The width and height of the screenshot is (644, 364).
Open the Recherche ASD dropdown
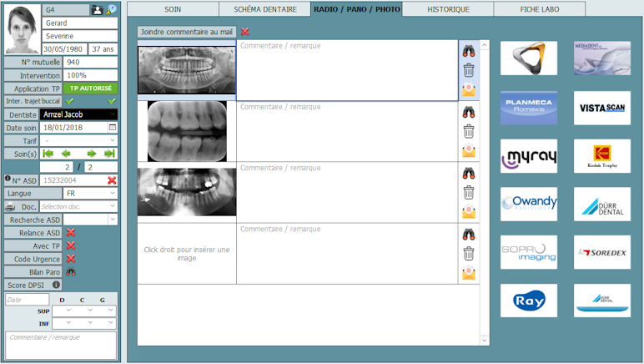tap(113, 220)
